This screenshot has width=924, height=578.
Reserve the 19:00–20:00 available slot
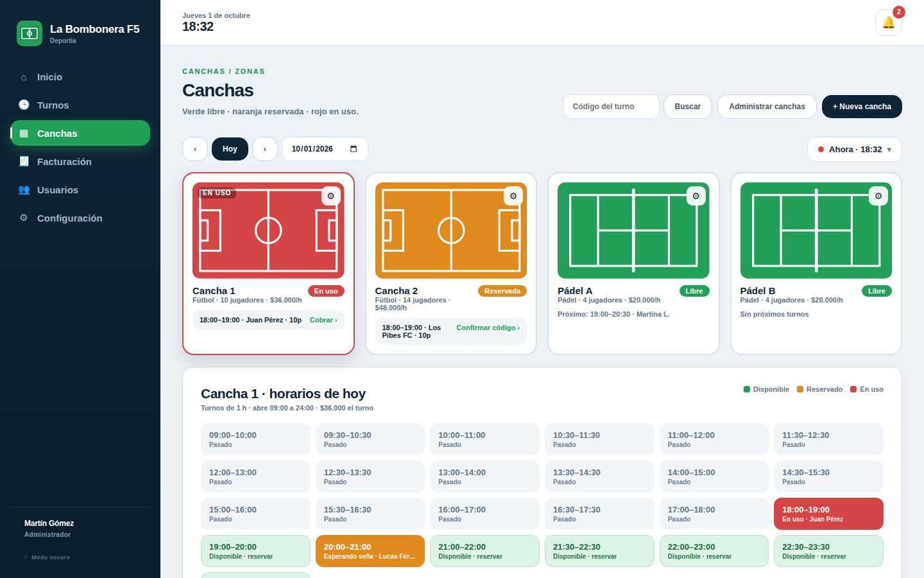click(x=255, y=551)
